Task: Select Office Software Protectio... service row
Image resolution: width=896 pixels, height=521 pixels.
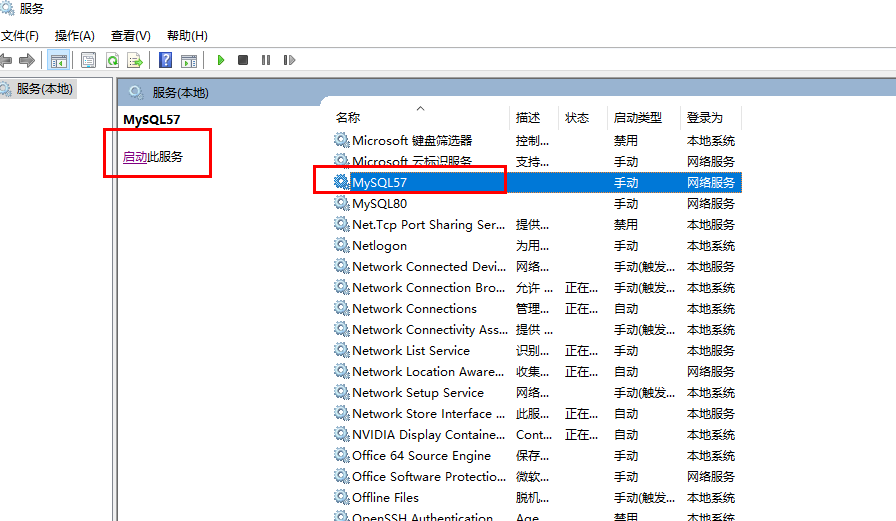Action: (x=537, y=476)
